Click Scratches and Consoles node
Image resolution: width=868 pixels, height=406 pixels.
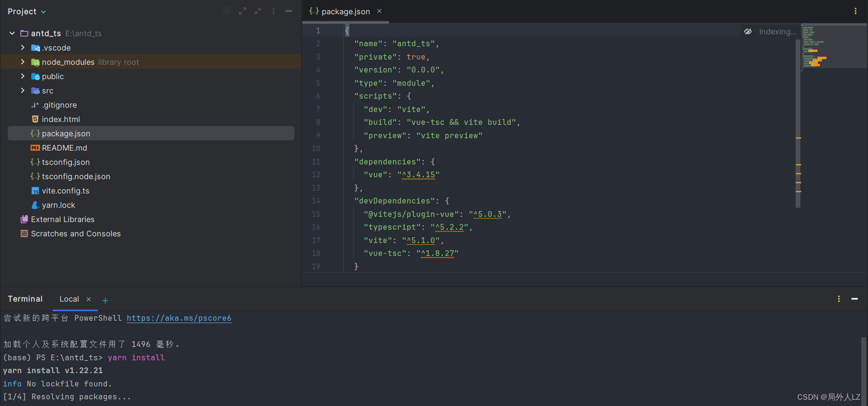(76, 233)
